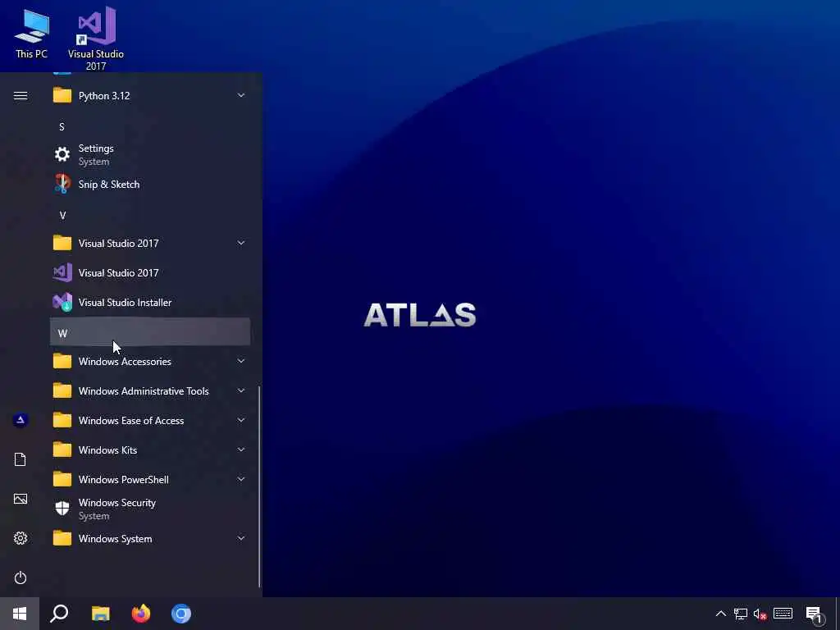Open Documents from Start sidebar
This screenshot has width=840, height=630.
21,459
